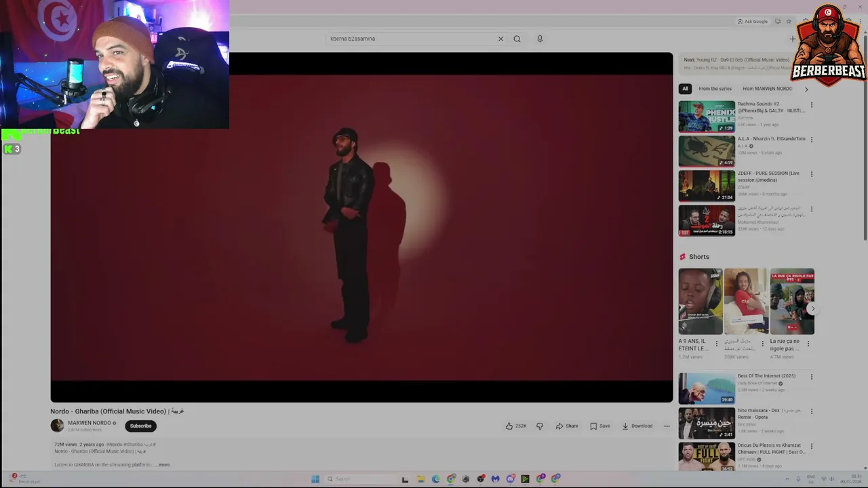Screen dimensions: 868x488
Task: Select the From MARWEN NORDO chip
Action: point(767,89)
